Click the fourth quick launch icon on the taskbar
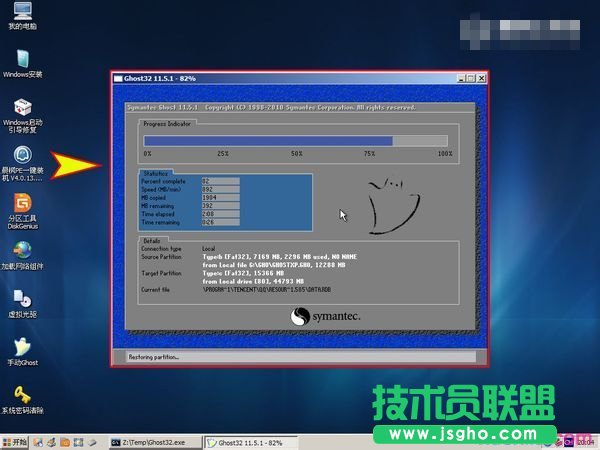This screenshot has width=600, height=450. [78, 442]
